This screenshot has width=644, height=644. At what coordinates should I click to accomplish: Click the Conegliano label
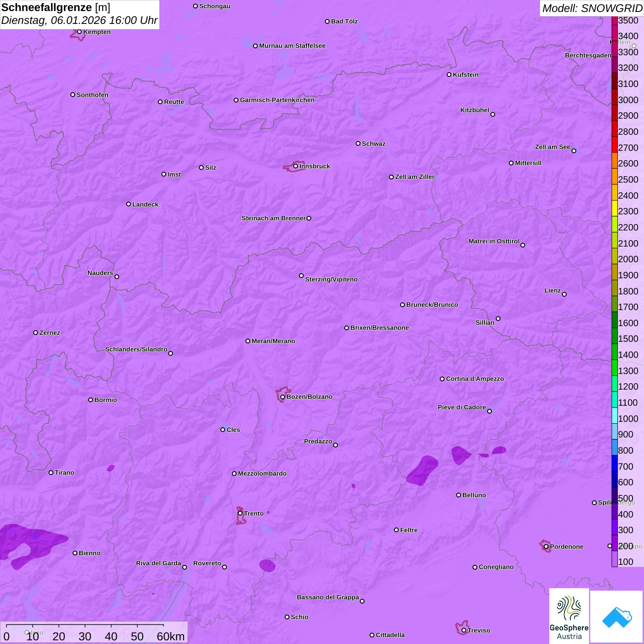coord(496,567)
